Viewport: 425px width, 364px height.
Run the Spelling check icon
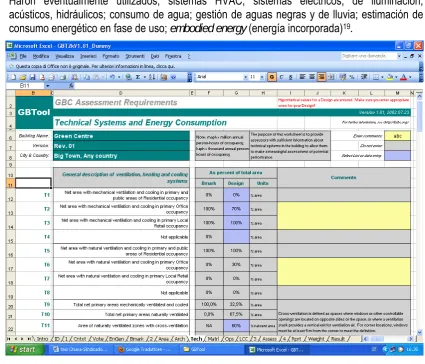click(75, 77)
